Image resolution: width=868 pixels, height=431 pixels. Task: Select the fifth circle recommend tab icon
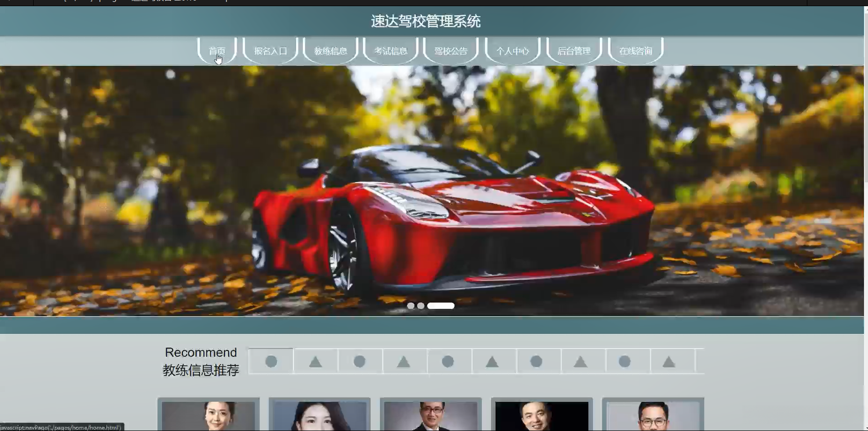click(624, 361)
